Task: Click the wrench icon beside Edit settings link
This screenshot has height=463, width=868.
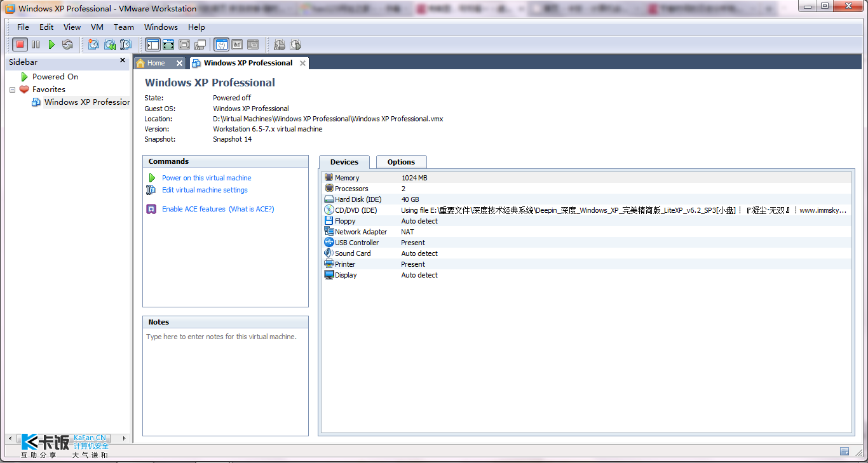Action: tap(151, 190)
